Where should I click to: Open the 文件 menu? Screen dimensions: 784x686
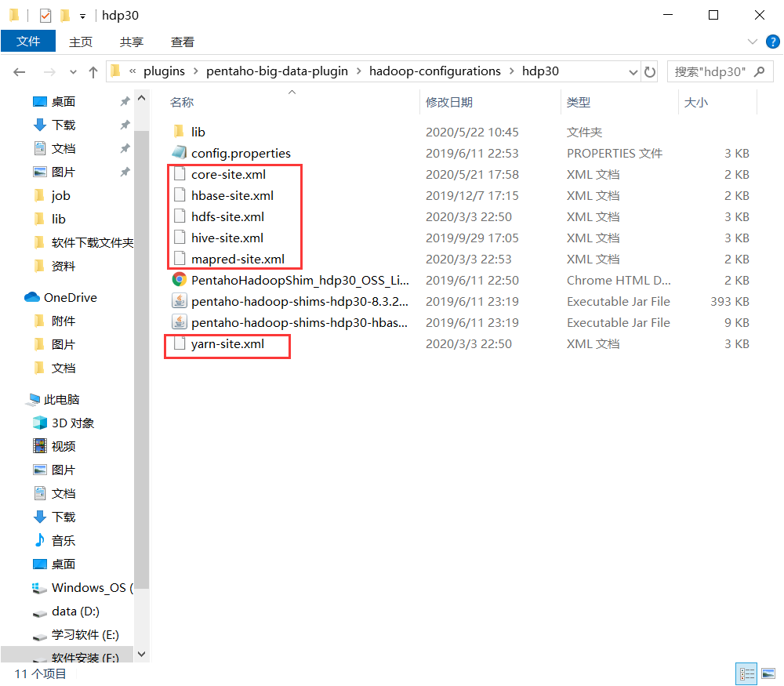point(28,42)
